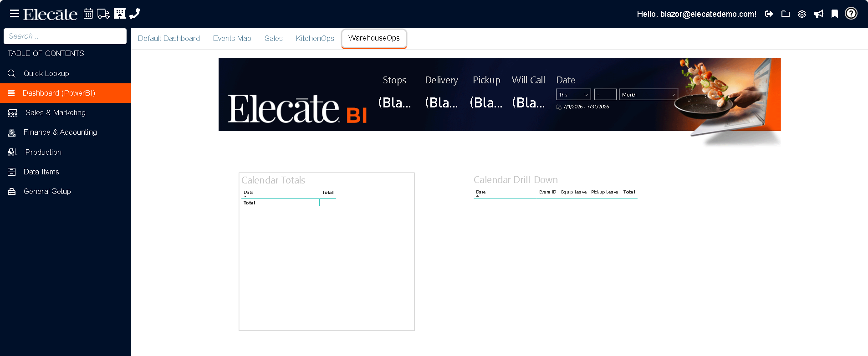The width and height of the screenshot is (868, 356).
Task: Click the sign-out arrow icon
Action: pos(769,14)
